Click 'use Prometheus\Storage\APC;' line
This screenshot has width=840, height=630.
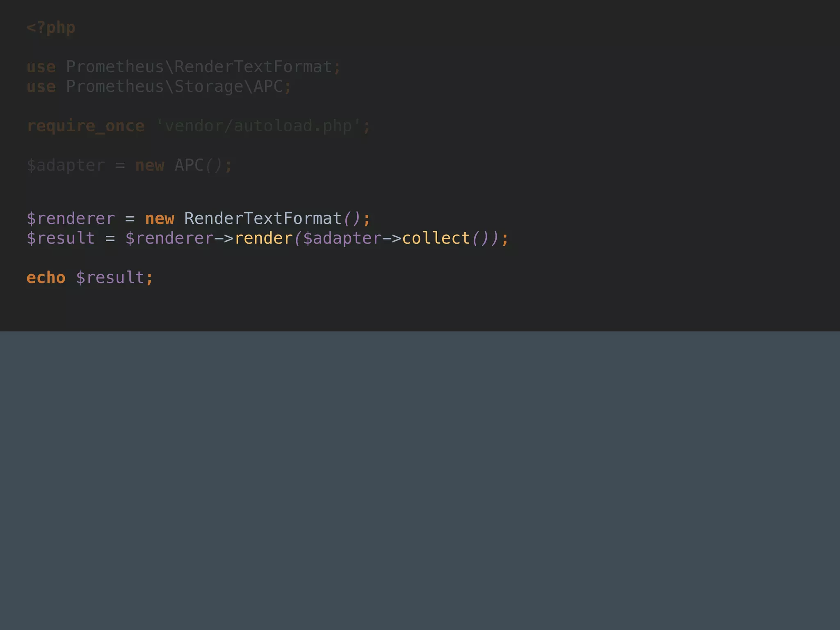(159, 87)
